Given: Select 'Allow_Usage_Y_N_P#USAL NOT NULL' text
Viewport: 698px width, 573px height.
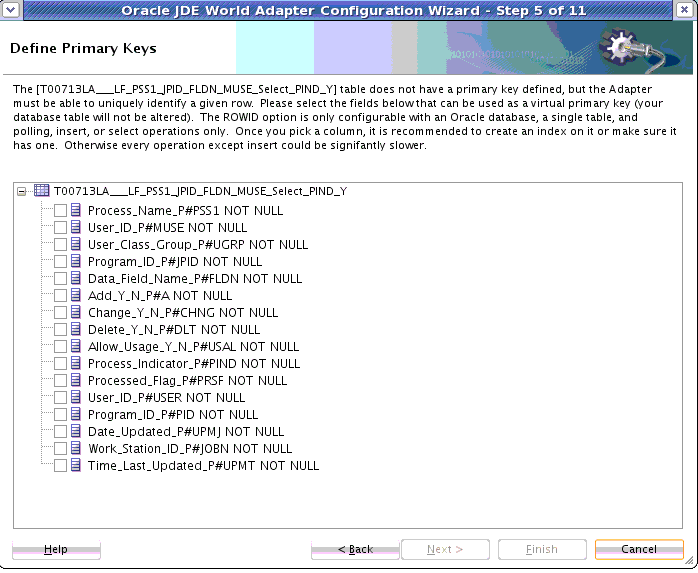Looking at the screenshot, I should [x=193, y=346].
